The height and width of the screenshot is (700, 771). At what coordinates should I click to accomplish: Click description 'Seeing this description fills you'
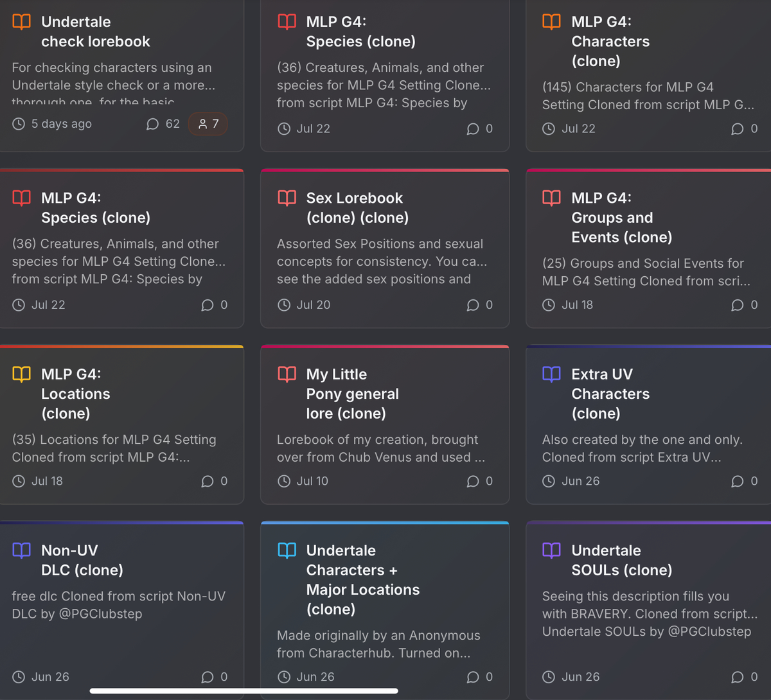[x=650, y=614]
